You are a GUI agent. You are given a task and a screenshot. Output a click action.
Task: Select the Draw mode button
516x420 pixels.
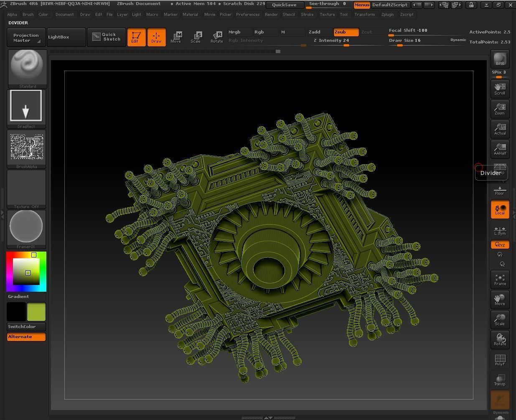point(156,37)
